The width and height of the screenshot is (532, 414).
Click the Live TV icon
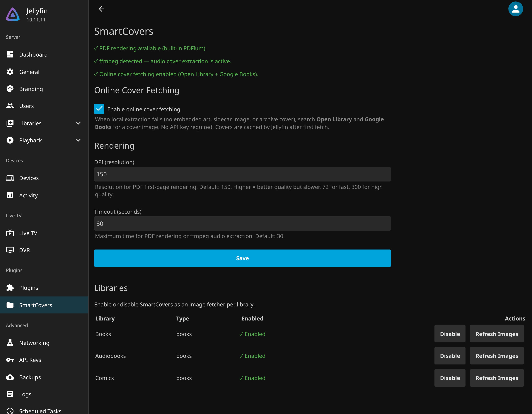pos(10,233)
